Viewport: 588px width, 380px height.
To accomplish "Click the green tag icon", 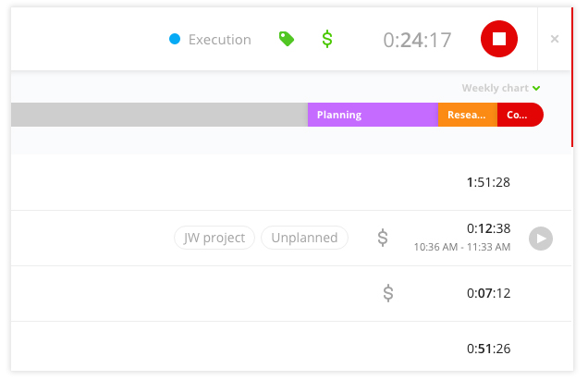I will (x=287, y=39).
